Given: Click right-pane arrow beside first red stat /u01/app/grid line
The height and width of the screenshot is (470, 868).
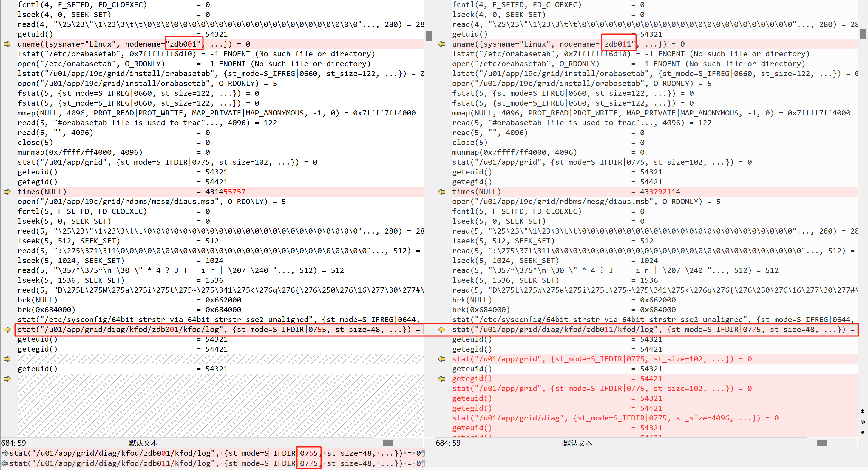Looking at the screenshot, I should (x=442, y=359).
